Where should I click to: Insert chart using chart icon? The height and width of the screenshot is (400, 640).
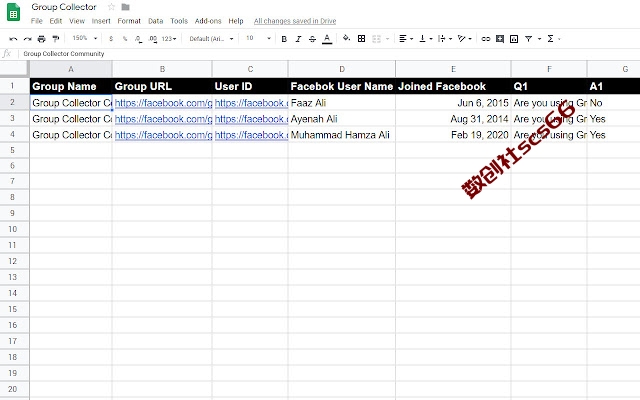click(514, 39)
